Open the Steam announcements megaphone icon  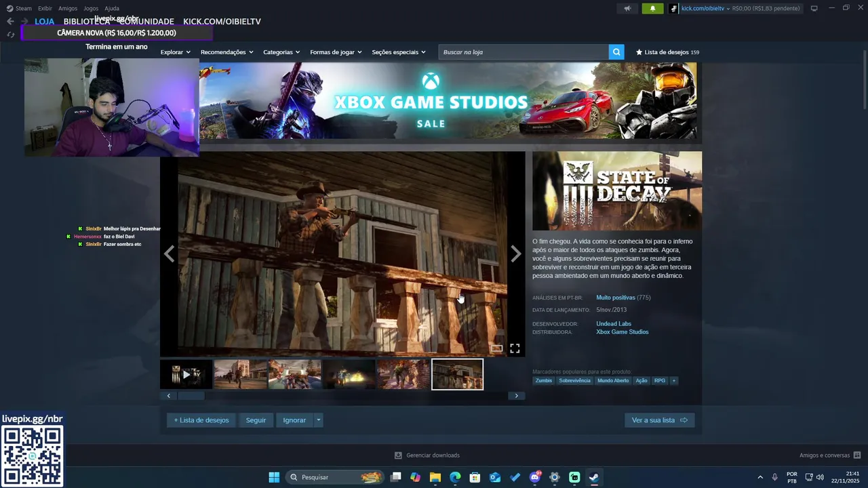pos(627,8)
